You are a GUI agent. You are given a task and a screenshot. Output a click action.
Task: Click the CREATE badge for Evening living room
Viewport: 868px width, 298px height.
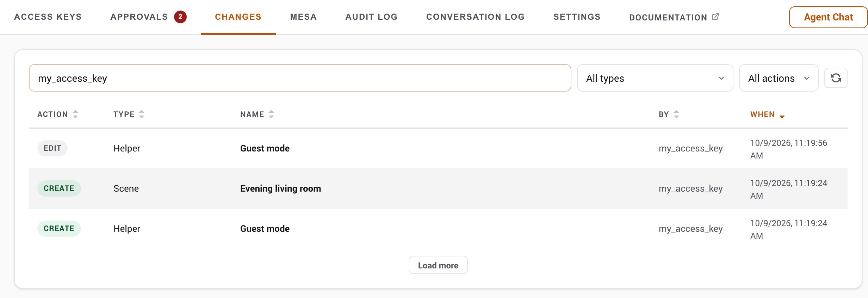(59, 188)
